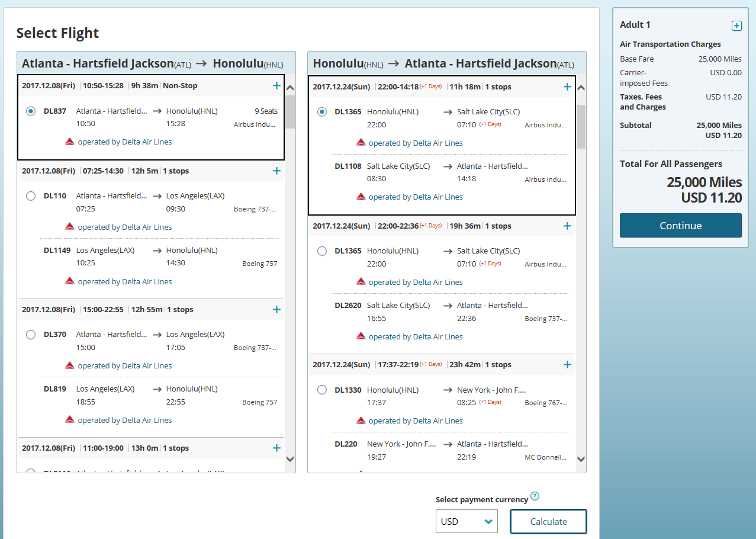This screenshot has width=756, height=539.
Task: Click the 19h 36m duration text
Action: [465, 226]
